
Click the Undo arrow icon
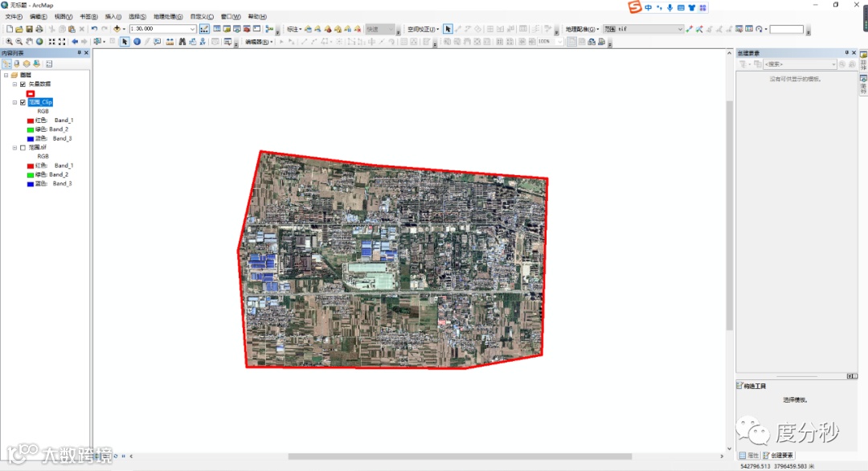[94, 29]
